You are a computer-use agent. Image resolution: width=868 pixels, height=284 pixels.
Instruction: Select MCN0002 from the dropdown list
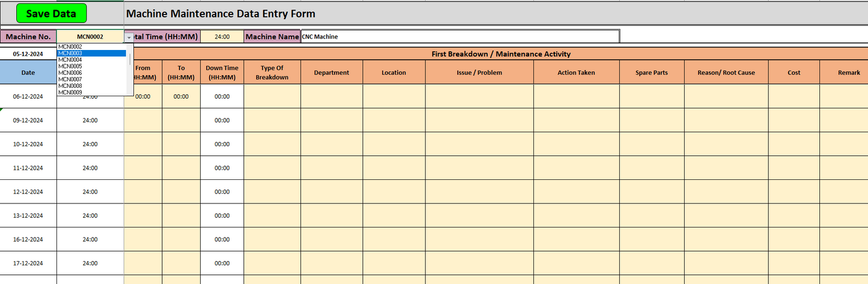coord(91,46)
